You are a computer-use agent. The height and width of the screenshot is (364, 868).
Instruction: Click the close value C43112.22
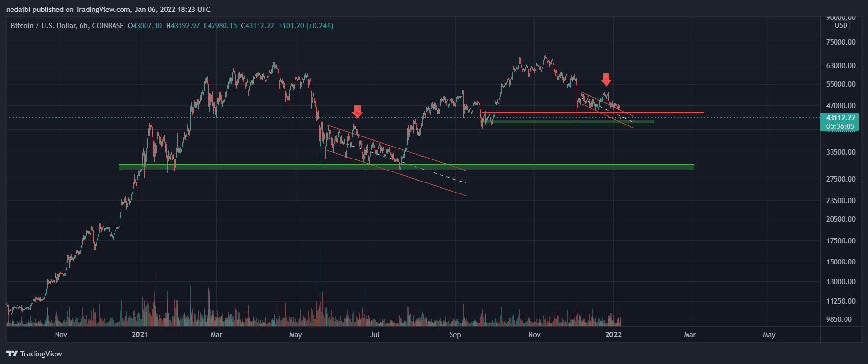point(258,26)
